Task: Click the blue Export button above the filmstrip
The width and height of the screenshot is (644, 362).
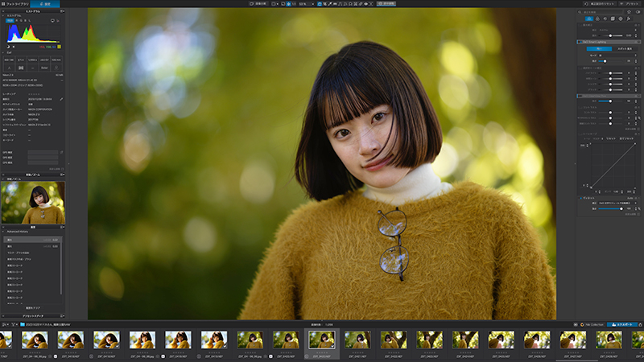Action: [621, 324]
